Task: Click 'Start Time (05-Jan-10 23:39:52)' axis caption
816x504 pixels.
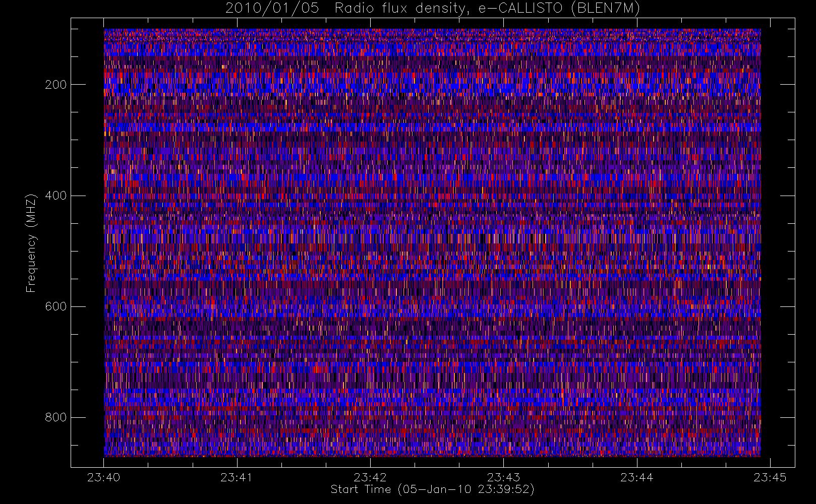Action: (x=432, y=489)
